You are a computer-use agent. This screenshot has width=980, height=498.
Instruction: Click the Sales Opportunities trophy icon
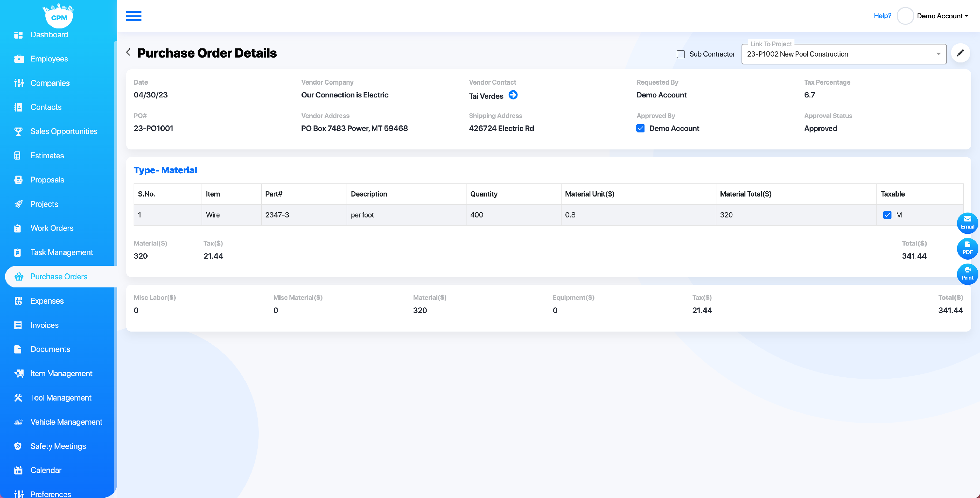(18, 131)
